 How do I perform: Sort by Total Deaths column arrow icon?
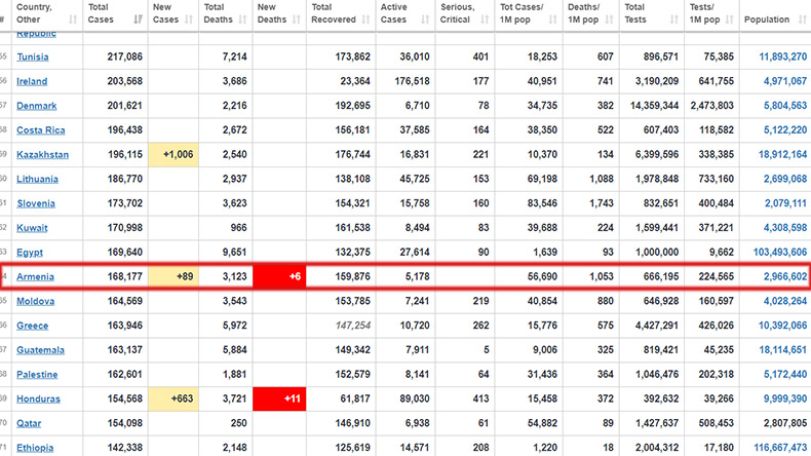[243, 20]
